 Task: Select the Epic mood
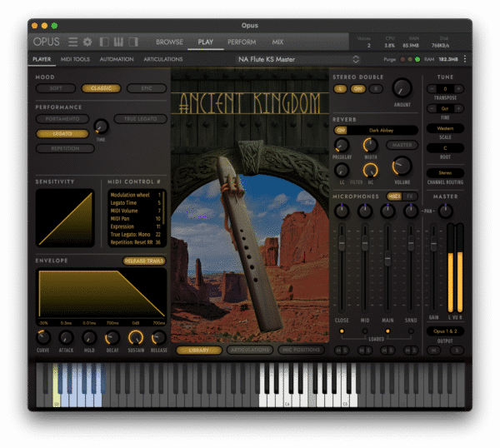147,88
